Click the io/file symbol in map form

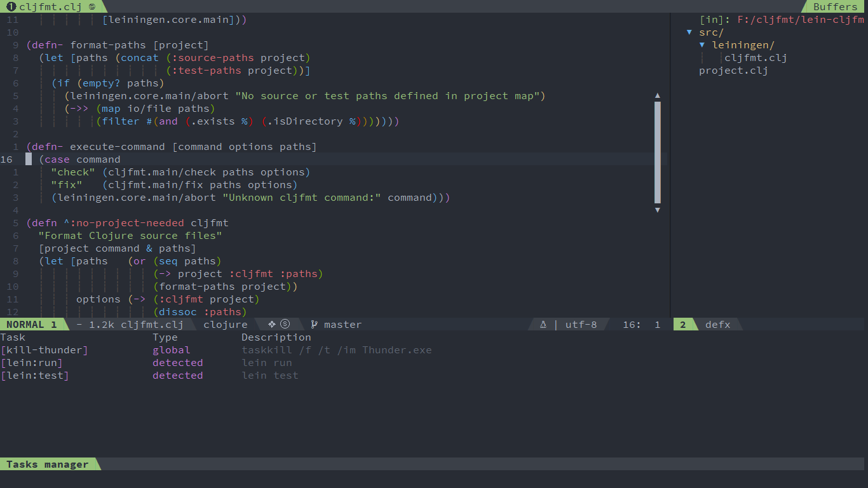coord(149,109)
